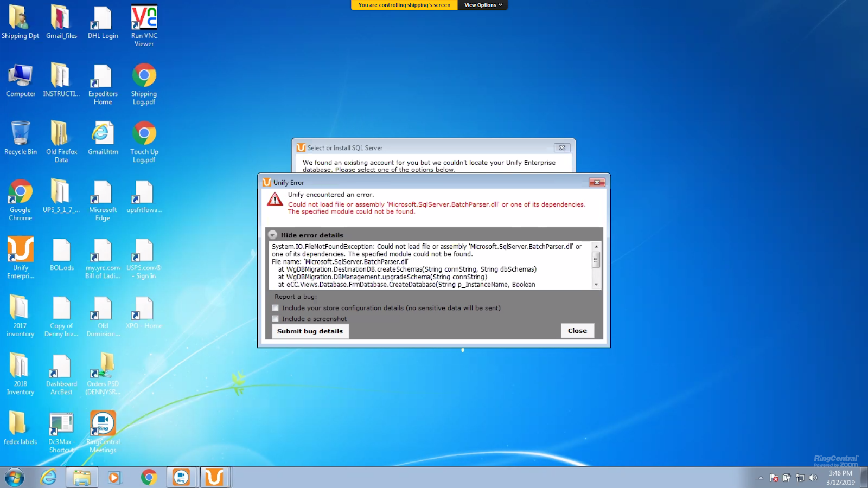Screen dimensions: 868x488
Task: Open the BOL.ods file on the desktop
Action: pyautogui.click(x=61, y=254)
